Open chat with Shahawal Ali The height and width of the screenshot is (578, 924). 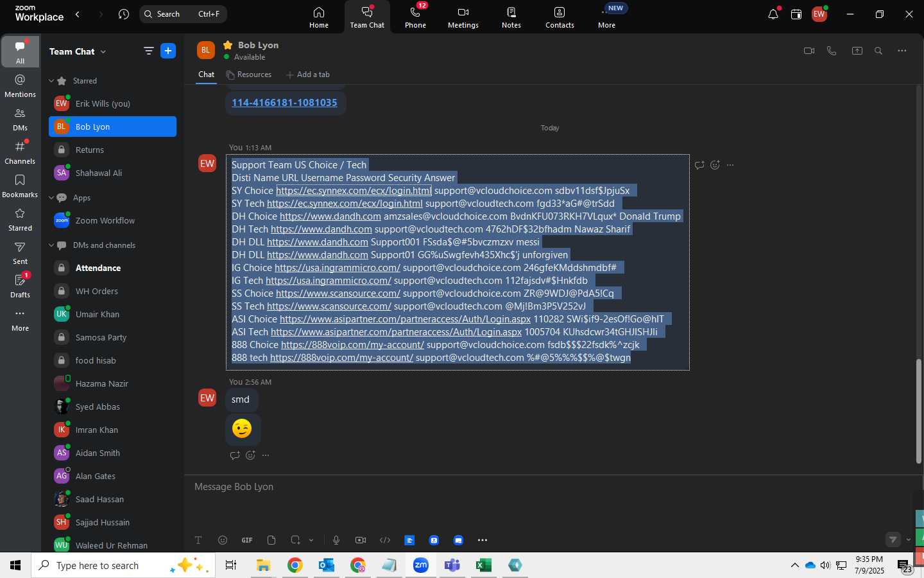[x=112, y=173]
